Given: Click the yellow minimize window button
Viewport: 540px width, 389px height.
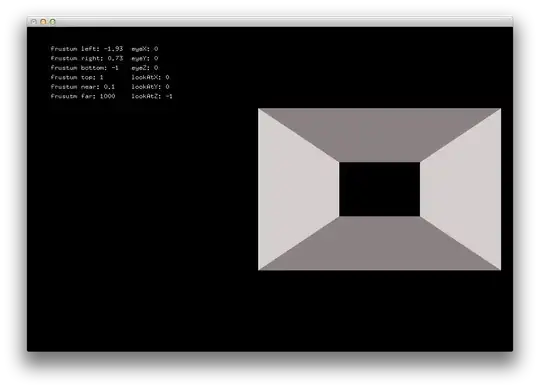Looking at the screenshot, I should click(x=43, y=22).
